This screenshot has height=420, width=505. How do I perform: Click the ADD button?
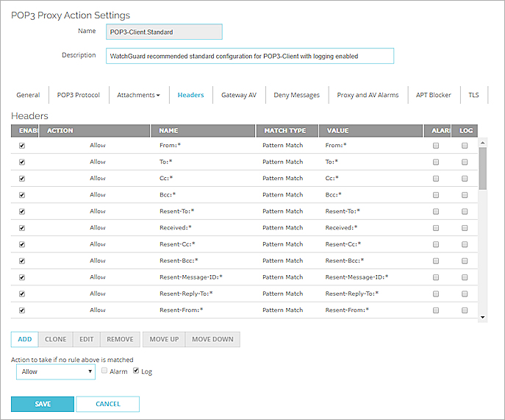click(24, 339)
